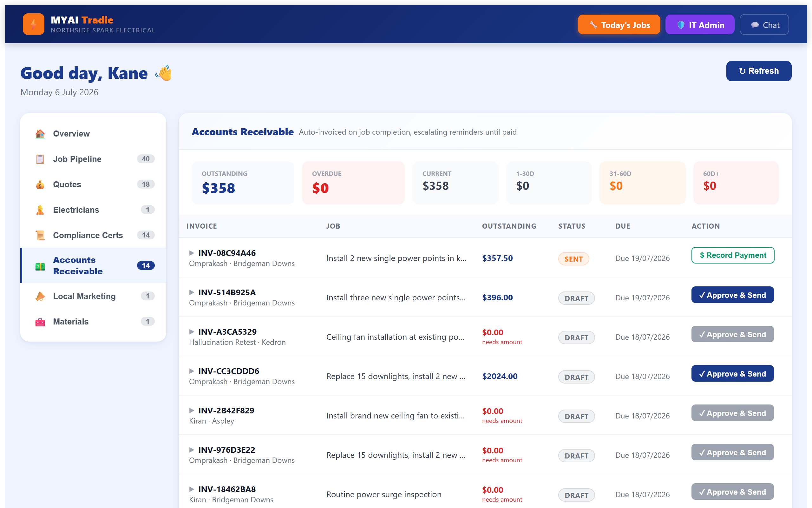The height and width of the screenshot is (508, 812).
Task: Click the Overview house icon
Action: click(x=40, y=134)
